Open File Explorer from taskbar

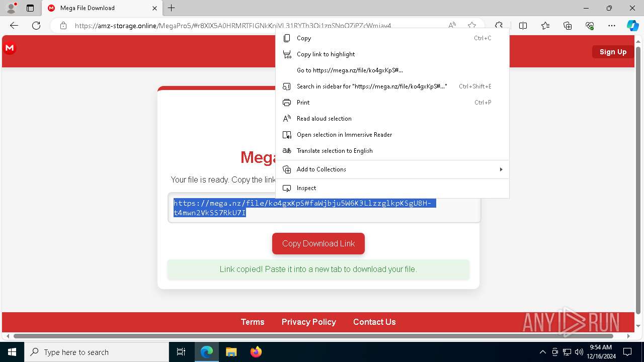[231, 352]
